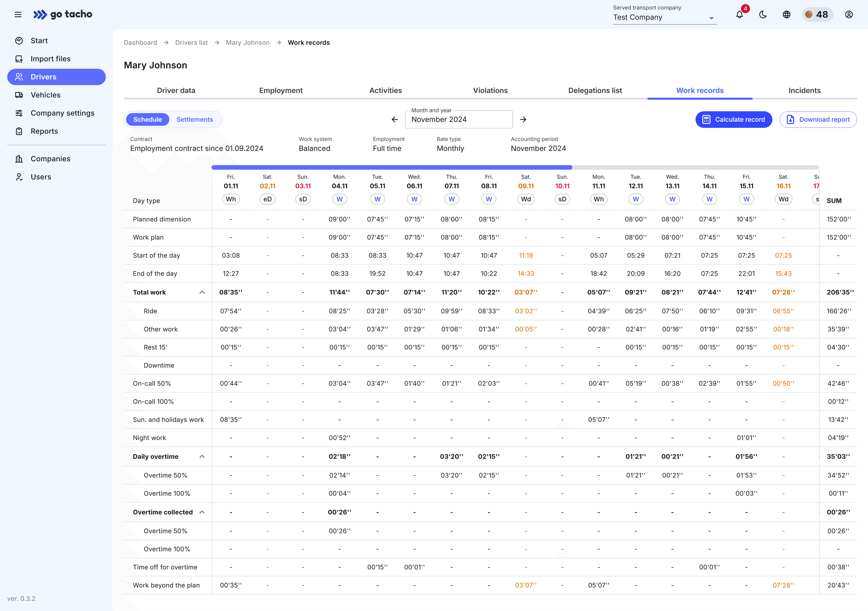
Task: Click W day type for 08.11
Action: 489,199
